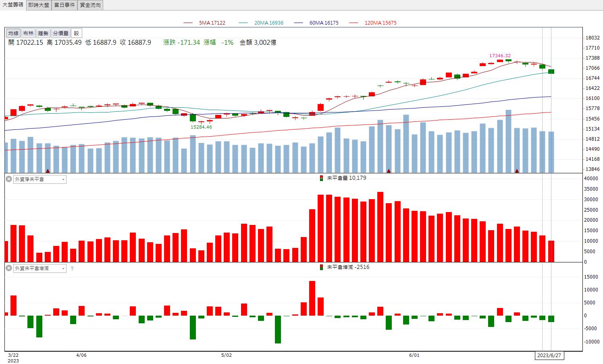603x364 pixels.
Task: Click the 漲跌 -171.34 change value
Action: click(x=181, y=42)
